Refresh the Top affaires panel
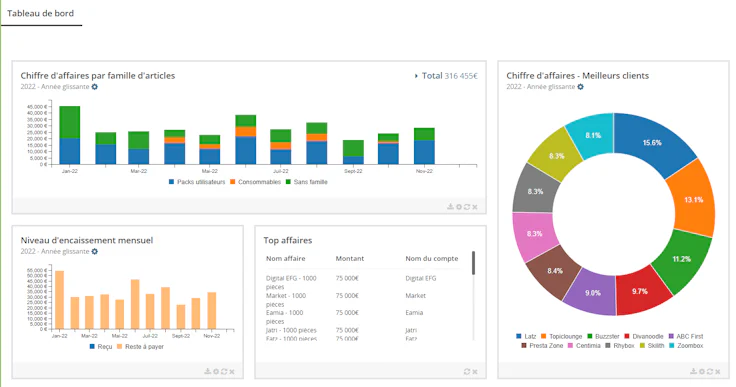The height and width of the screenshot is (387, 736). pyautogui.click(x=467, y=372)
